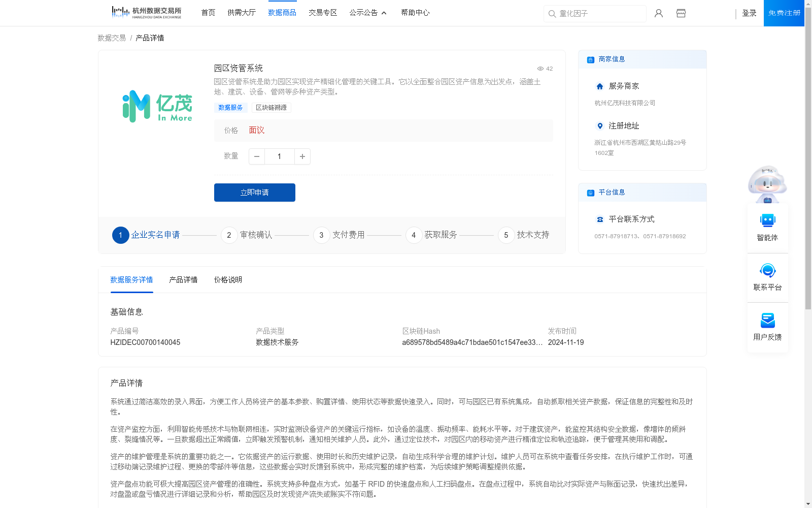The height and width of the screenshot is (508, 812).
Task: Click the 商家信息 panel icon
Action: pyautogui.click(x=591, y=59)
